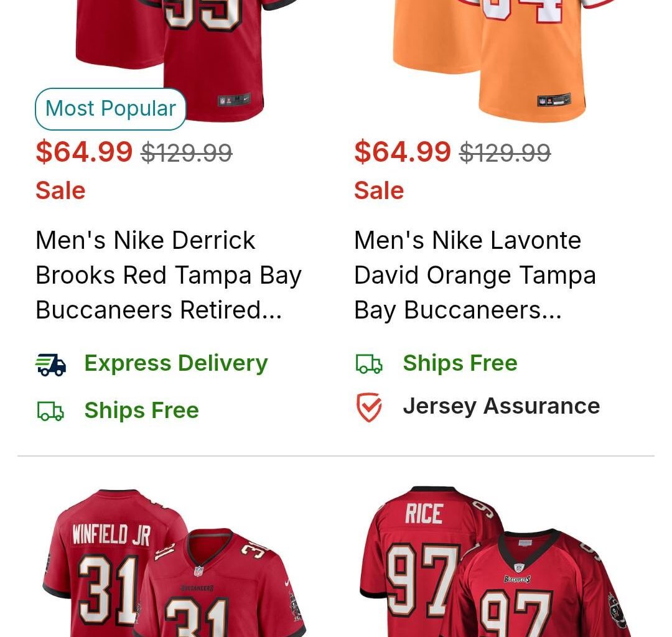Viewport: 672px width, 637px height.
Task: Expand the truncated Lavonte David product title
Action: coord(475,275)
